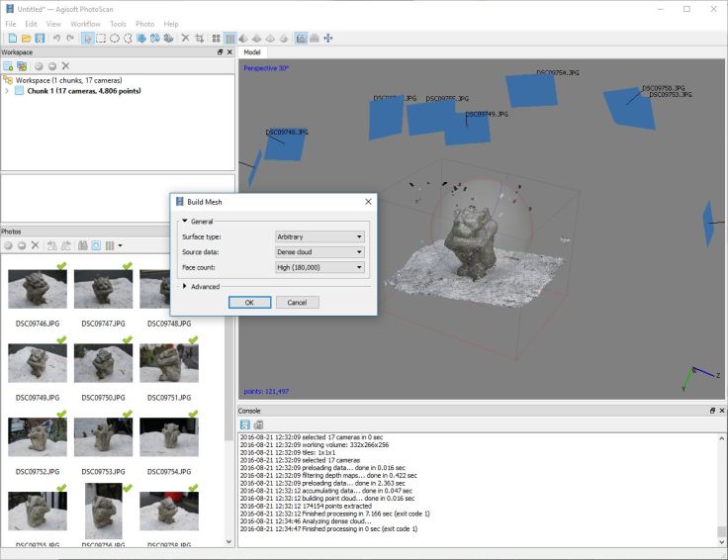The width and height of the screenshot is (728, 560).
Task: Click the Undo arrow icon
Action: point(56,38)
